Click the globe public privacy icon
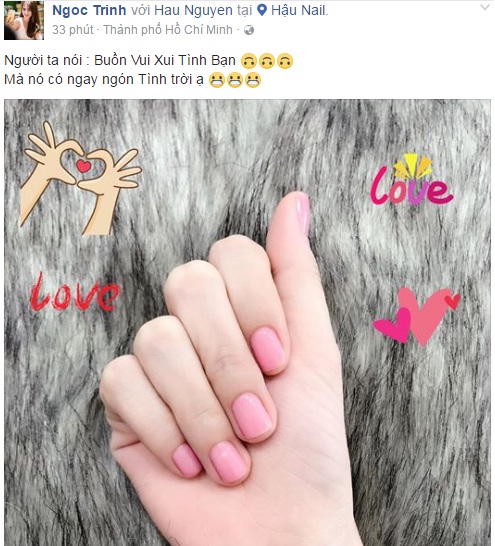Image resolution: width=495 pixels, height=546 pixels. 249,30
